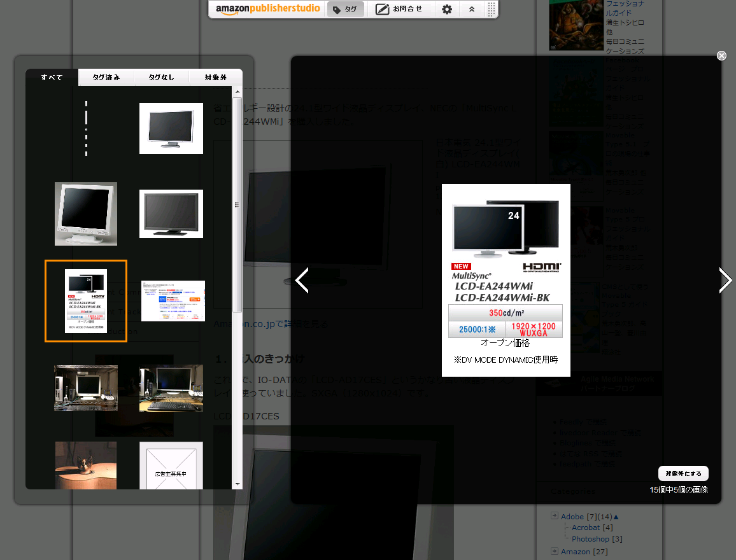Select the white-bezel square monitor thumbnail
This screenshot has width=736, height=560.
tap(86, 214)
